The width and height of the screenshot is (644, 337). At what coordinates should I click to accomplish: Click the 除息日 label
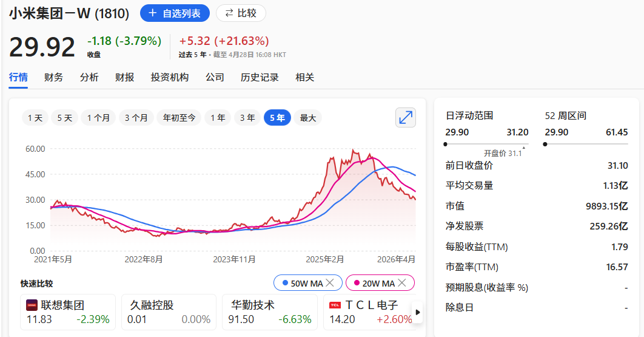point(460,307)
